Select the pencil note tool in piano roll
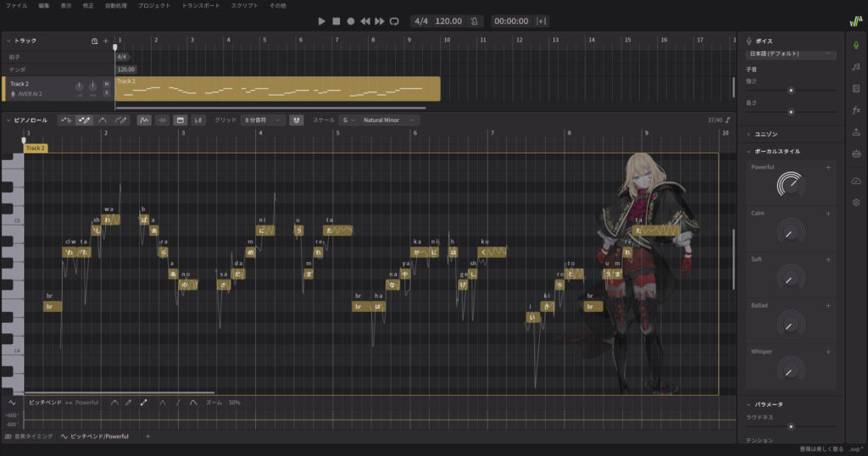Screen dimensions: 868x456 84,120
